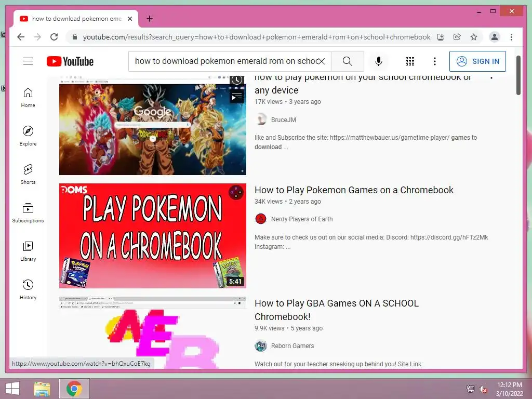Bookmark this page with star icon

coord(474,37)
